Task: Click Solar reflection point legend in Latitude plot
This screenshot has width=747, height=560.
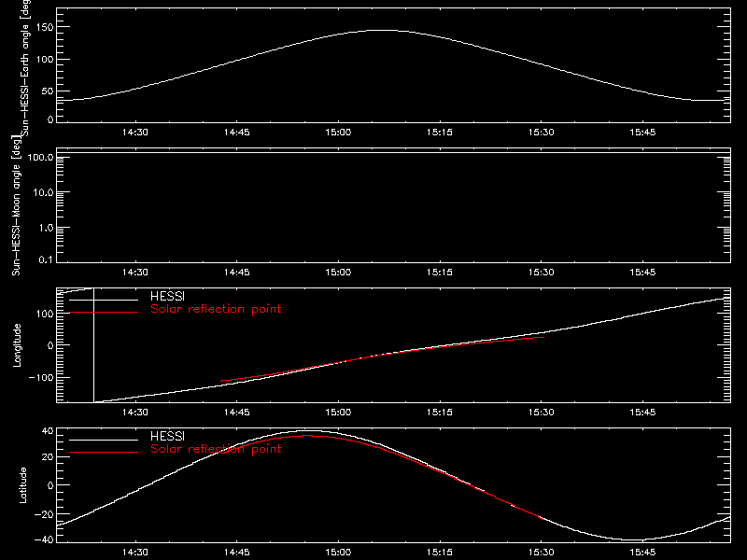Action: (x=216, y=449)
